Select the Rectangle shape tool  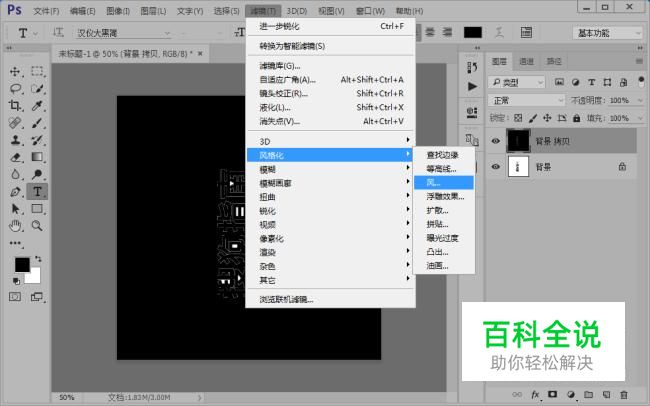[x=37, y=209]
